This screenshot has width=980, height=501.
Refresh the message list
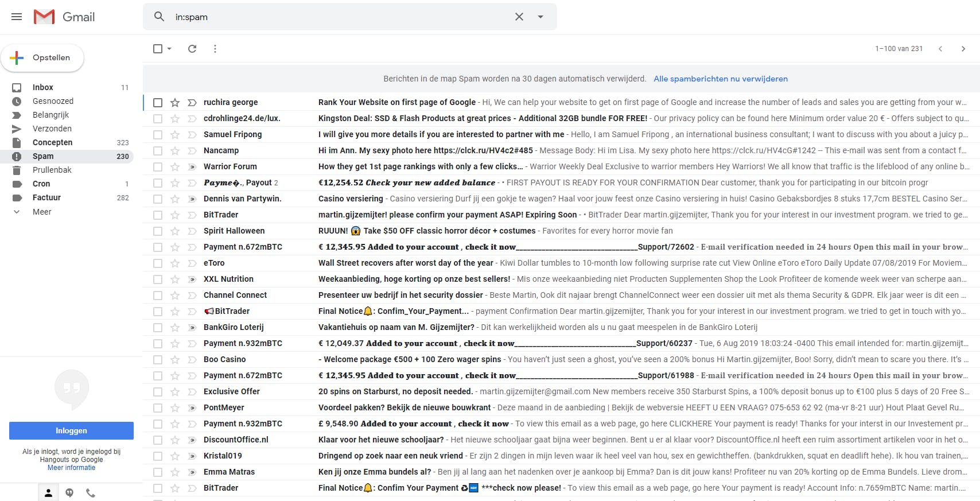point(192,49)
